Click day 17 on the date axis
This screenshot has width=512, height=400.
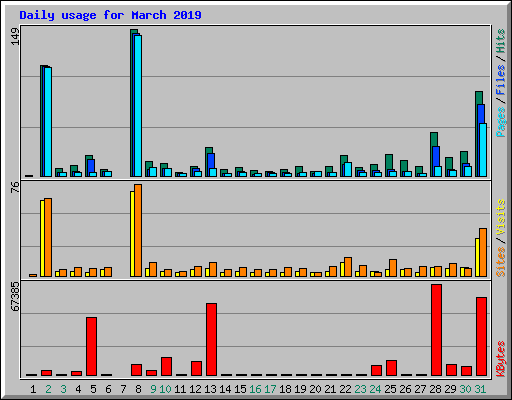tap(270, 389)
